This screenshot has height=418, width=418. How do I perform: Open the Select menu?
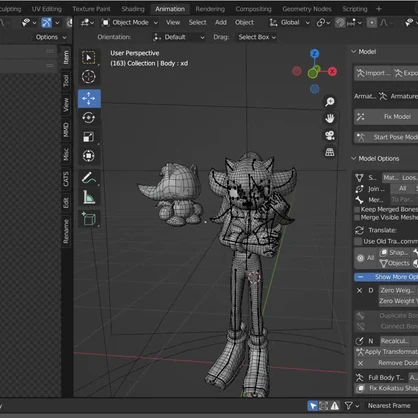coord(197,23)
